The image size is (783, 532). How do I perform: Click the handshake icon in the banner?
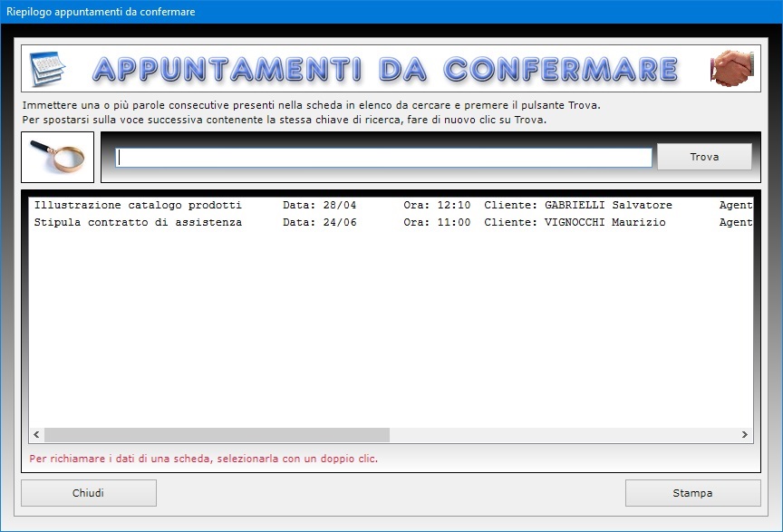point(731,68)
